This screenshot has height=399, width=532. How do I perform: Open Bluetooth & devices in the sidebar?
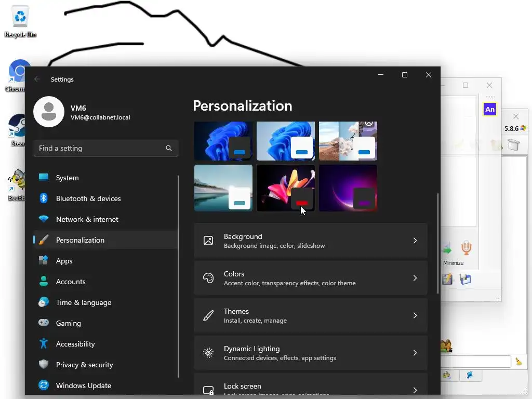click(105, 198)
